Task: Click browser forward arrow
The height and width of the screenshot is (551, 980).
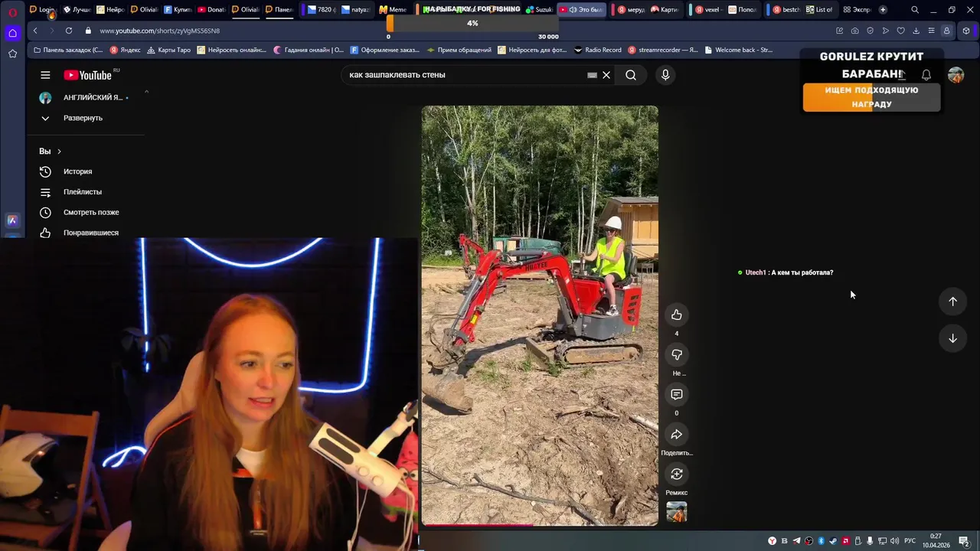Action: click(52, 31)
